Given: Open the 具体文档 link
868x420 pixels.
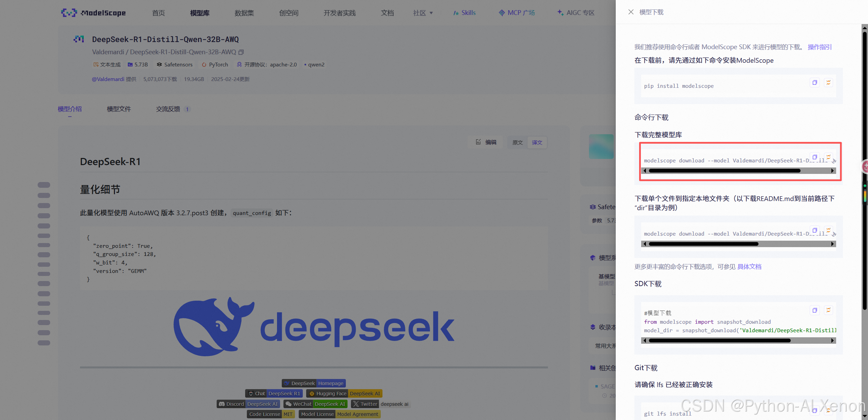Looking at the screenshot, I should tap(749, 267).
